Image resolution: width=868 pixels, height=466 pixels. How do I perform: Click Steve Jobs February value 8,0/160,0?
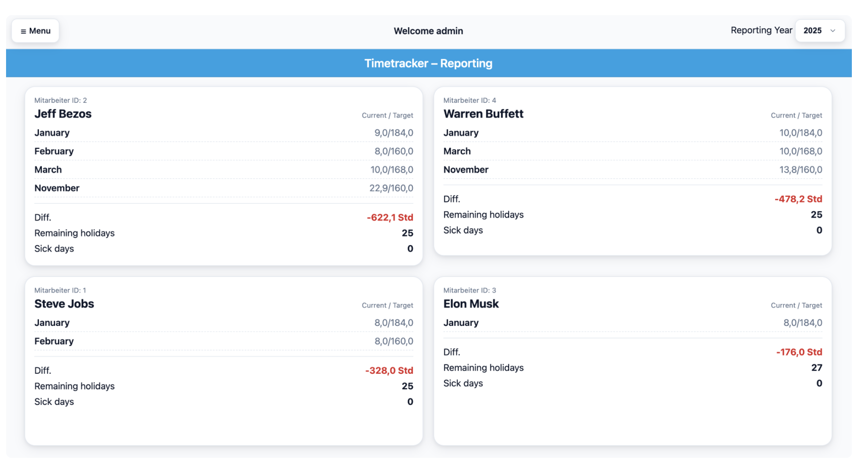tap(394, 341)
